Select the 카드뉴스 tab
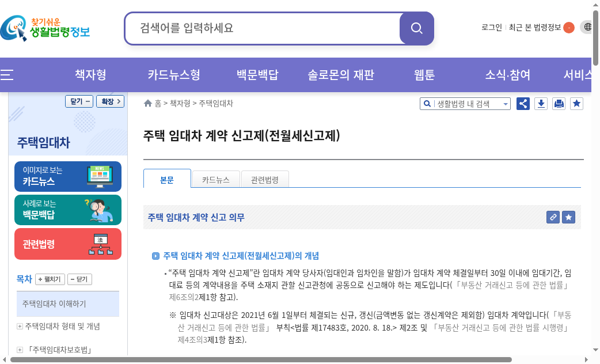Image resolution: width=600 pixels, height=364 pixels. coord(216,179)
